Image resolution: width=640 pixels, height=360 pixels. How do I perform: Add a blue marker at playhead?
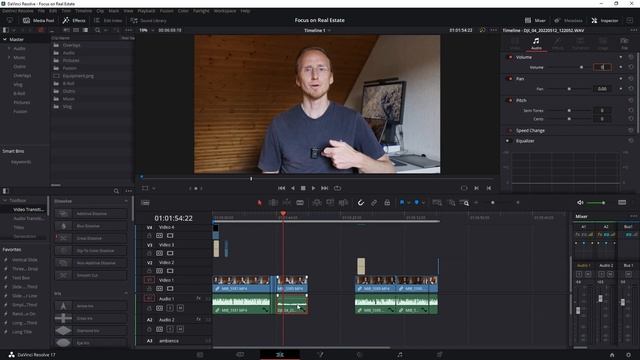(417, 202)
